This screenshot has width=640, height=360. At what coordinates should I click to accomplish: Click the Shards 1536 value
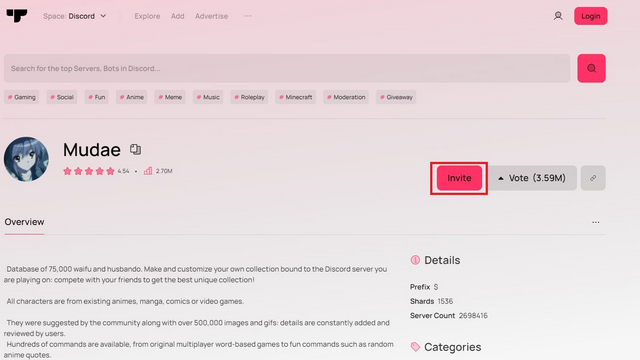445,301
